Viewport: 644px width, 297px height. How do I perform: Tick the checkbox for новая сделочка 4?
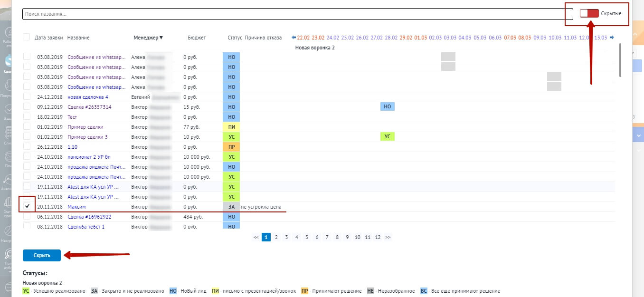coord(27,97)
